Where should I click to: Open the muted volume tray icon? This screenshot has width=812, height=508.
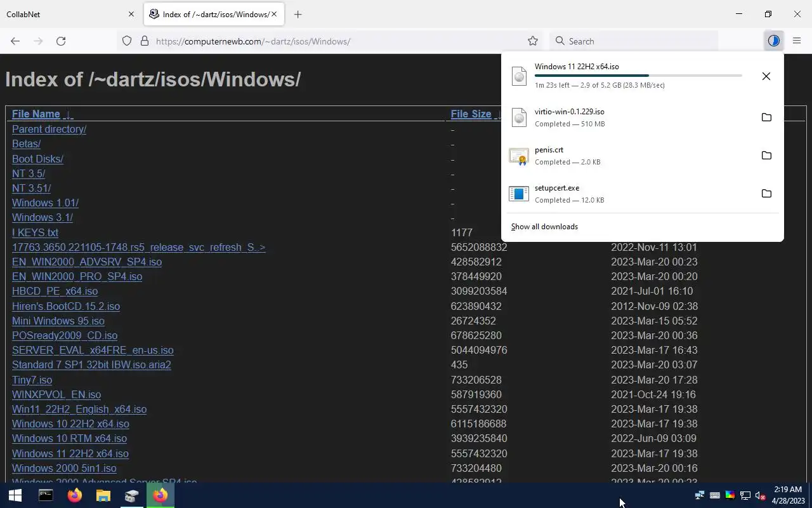click(760, 495)
